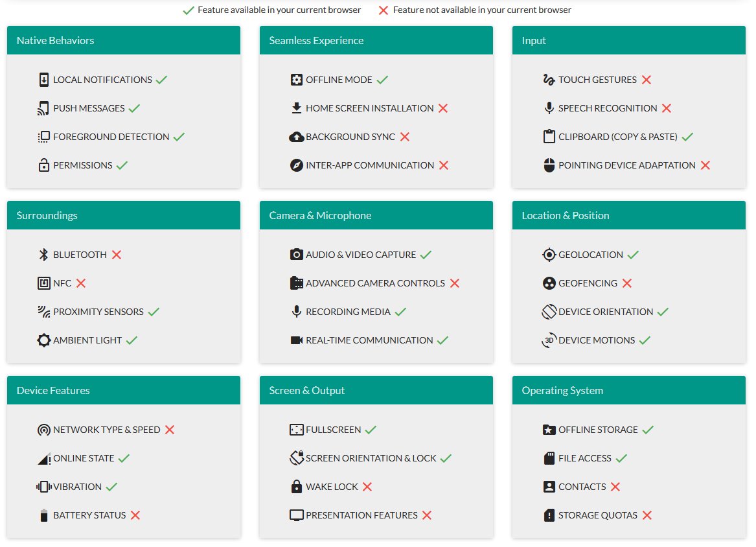Click the Vibration phone icon
Screen dimensions: 756x547
click(44, 487)
